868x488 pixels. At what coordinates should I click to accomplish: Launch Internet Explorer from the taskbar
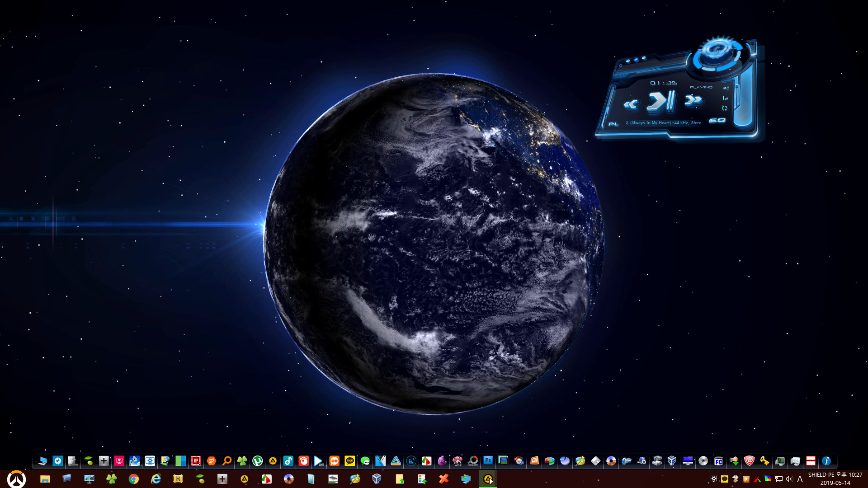[156, 479]
